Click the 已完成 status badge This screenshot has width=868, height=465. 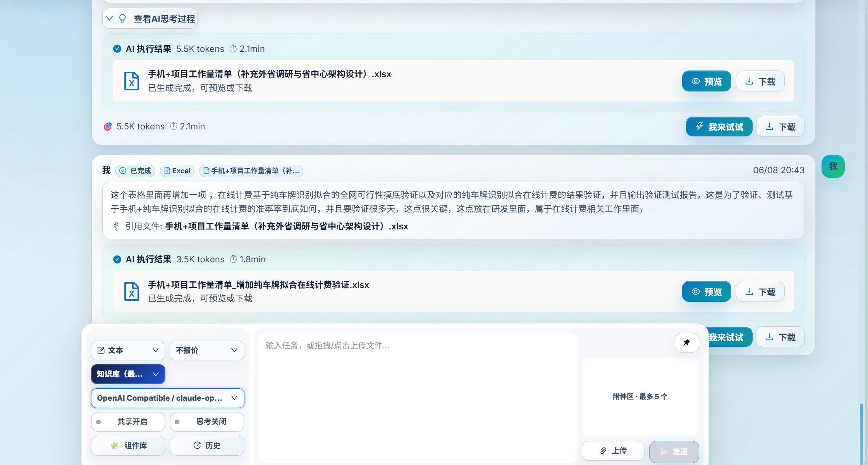tap(135, 171)
